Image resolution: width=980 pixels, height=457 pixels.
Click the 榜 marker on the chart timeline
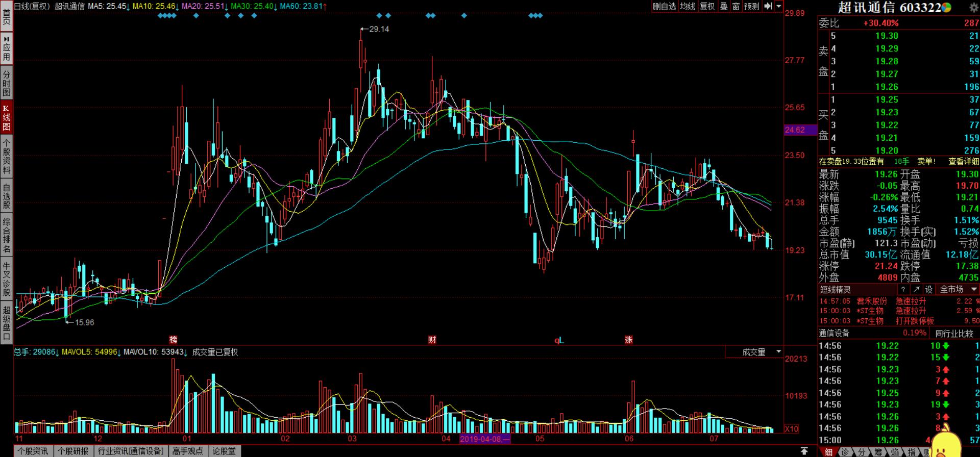(174, 340)
